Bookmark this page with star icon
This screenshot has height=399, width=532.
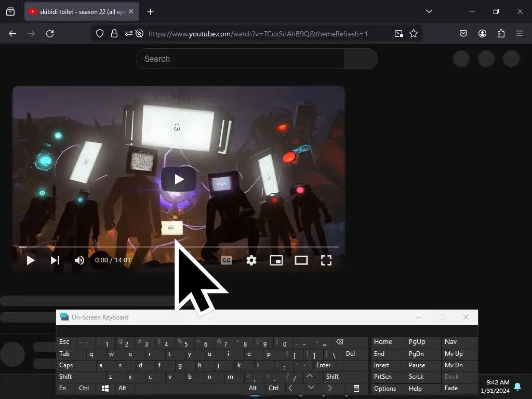pos(413,33)
